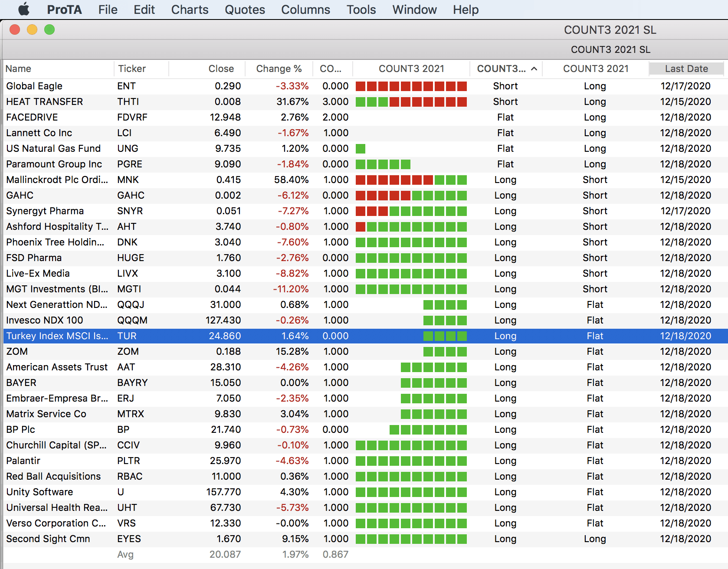Open the Help menu

[x=466, y=10]
